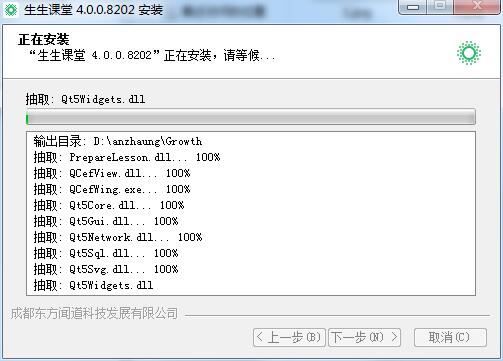503x361 pixels.
Task: Click the 下一步(N) next button
Action: (364, 337)
